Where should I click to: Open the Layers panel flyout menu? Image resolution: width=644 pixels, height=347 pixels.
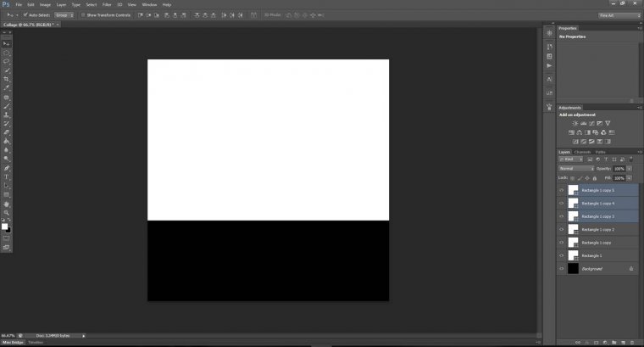[x=640, y=152]
